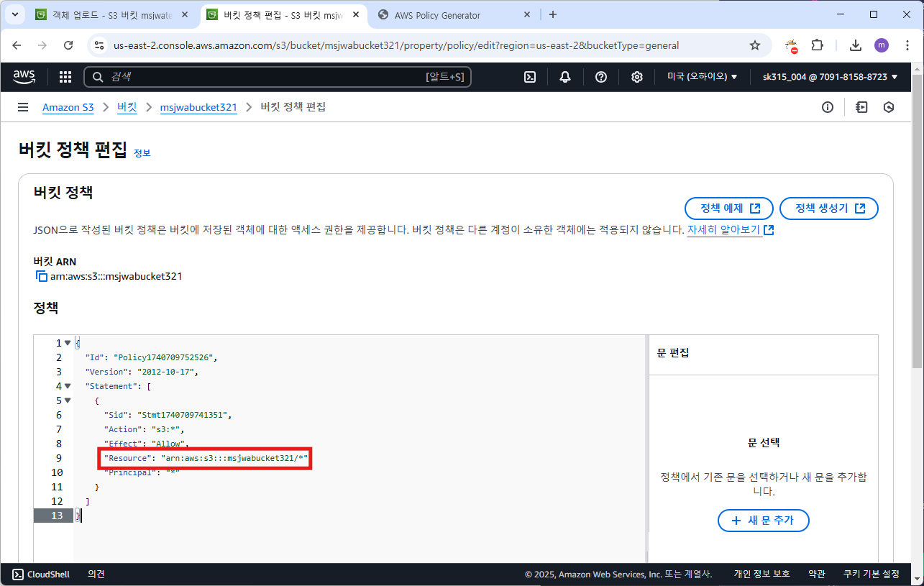The width and height of the screenshot is (924, 586).
Task: Click the Resource ARN line in editor
Action: click(206, 458)
